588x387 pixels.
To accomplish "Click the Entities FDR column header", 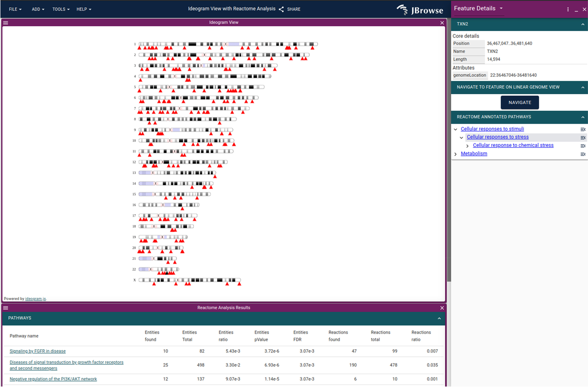I will pos(300,336).
